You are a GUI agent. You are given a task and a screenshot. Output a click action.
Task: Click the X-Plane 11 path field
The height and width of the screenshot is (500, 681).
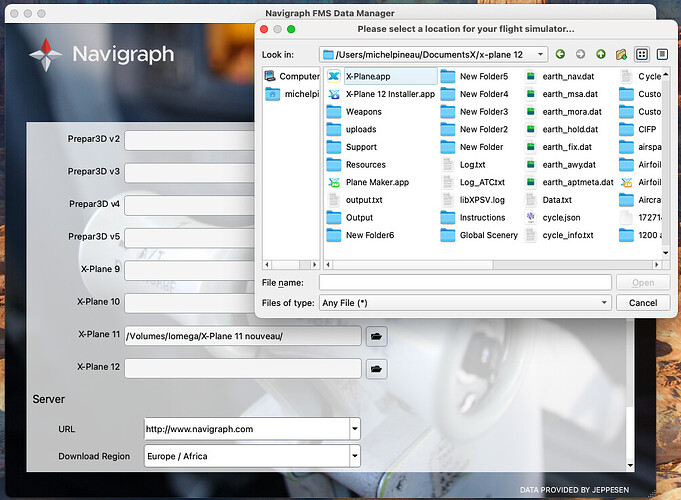pos(243,336)
